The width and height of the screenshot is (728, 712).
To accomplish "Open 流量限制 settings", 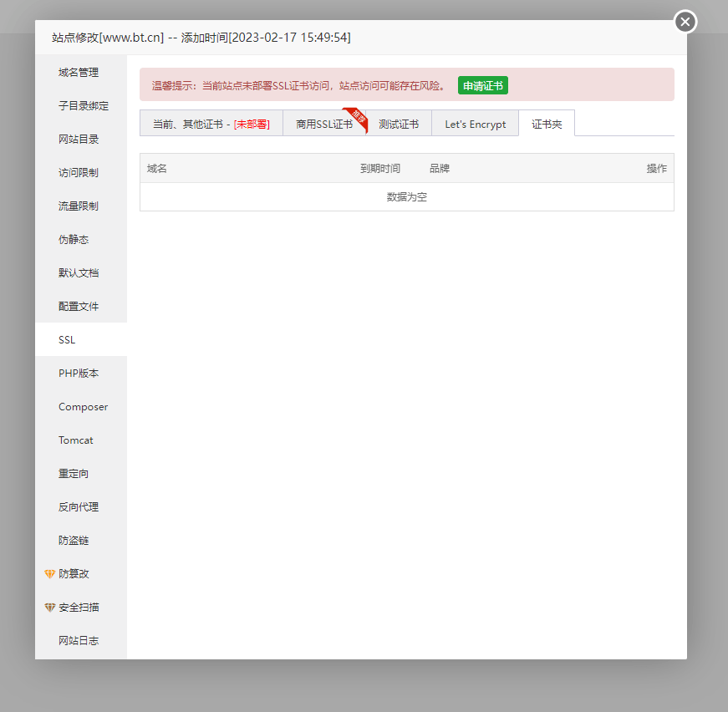I will [79, 206].
